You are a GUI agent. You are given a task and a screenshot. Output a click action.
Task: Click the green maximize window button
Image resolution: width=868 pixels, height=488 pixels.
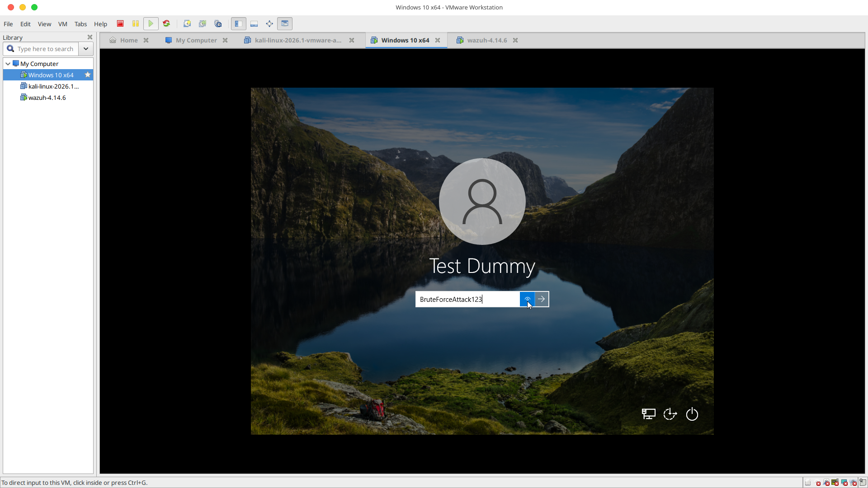click(x=34, y=7)
